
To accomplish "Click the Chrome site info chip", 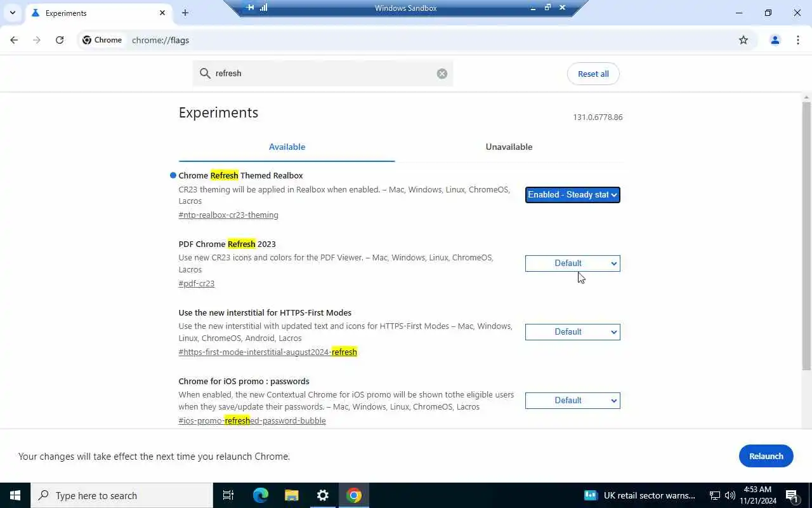I will click(102, 40).
